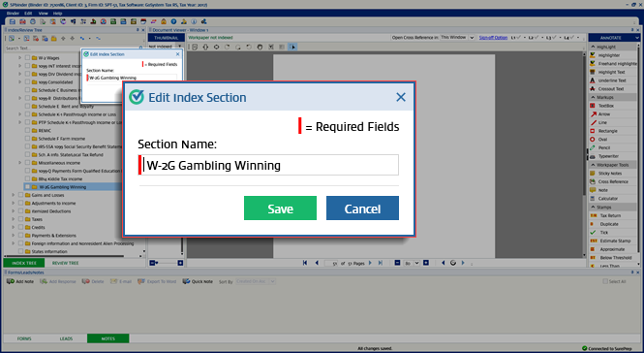Select the Underline Text tool
Screen dimensions: 644x353
(x=612, y=80)
